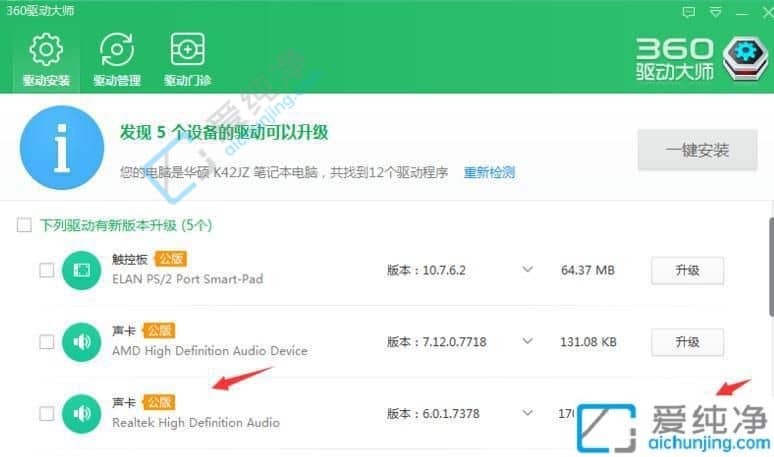Viewport: 774px width, 457px height.
Task: Click the 公版 tag on the 触控板 row
Action: click(x=170, y=259)
